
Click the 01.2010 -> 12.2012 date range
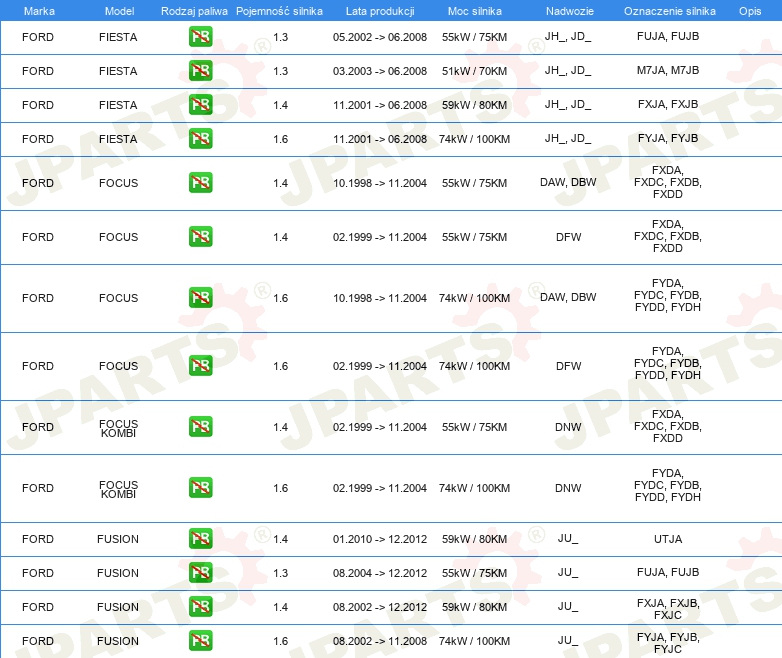pyautogui.click(x=380, y=539)
